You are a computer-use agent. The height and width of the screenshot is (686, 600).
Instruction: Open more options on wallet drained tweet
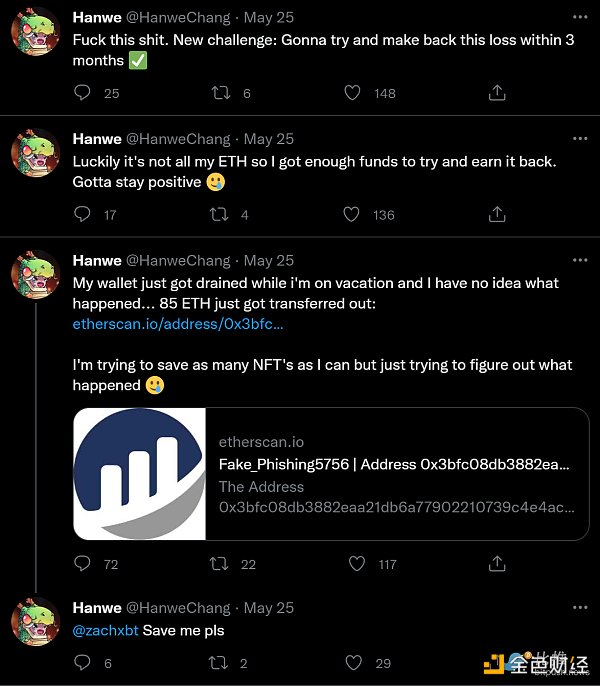point(579,260)
